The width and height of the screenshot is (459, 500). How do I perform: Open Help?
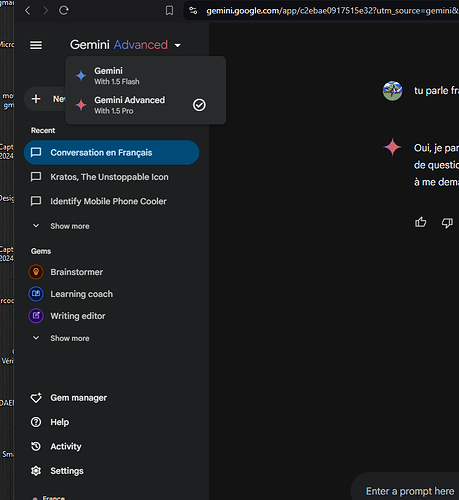point(60,422)
